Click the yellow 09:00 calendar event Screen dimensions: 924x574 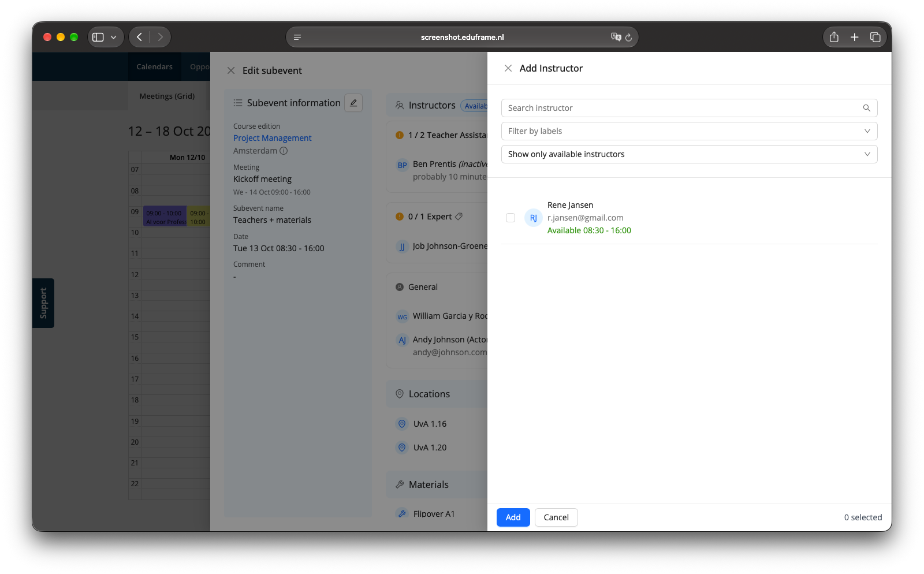pyautogui.click(x=199, y=217)
